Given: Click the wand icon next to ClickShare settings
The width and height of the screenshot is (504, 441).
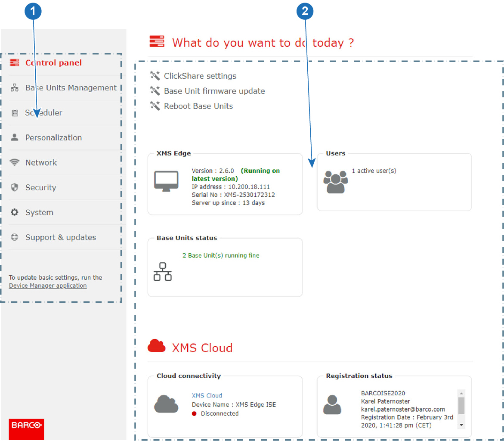Looking at the screenshot, I should click(x=155, y=76).
